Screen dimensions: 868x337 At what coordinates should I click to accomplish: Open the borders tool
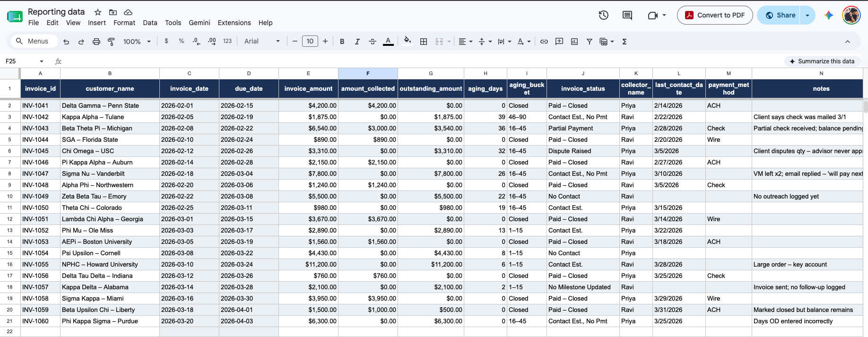[424, 42]
